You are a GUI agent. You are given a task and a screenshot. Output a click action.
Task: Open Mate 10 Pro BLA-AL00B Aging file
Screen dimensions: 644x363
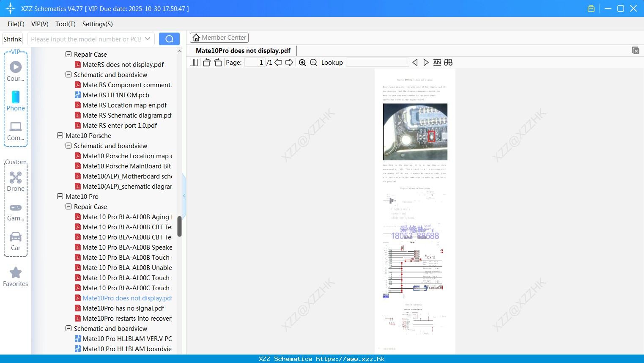coord(127,217)
